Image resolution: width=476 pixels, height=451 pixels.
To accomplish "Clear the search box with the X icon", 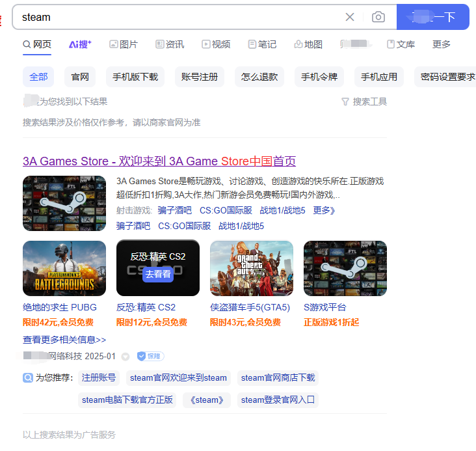I will click(350, 17).
